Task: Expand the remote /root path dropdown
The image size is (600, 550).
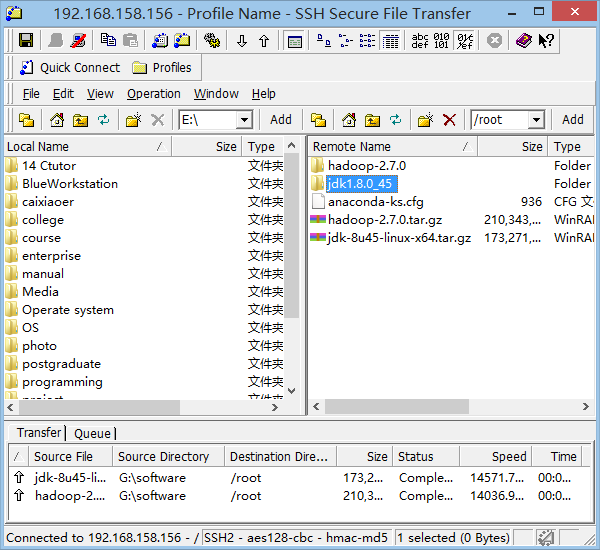Action: point(536,120)
